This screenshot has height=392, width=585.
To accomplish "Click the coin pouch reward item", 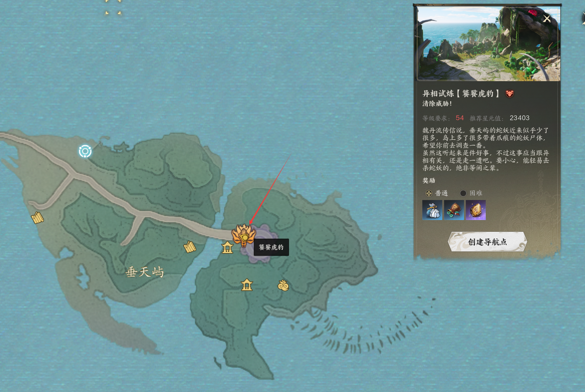I will (454, 210).
